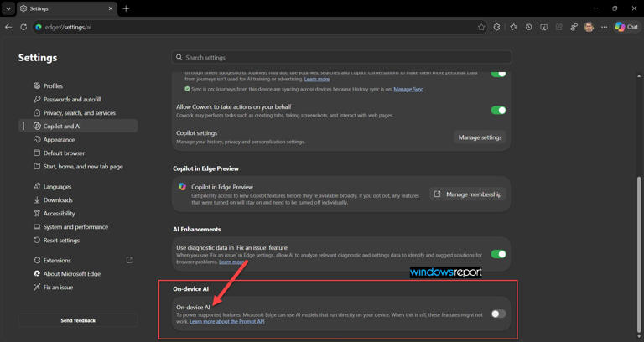Image resolution: width=644 pixels, height=342 pixels.
Task: Disable Allow Cowork to take actions
Action: pos(498,110)
